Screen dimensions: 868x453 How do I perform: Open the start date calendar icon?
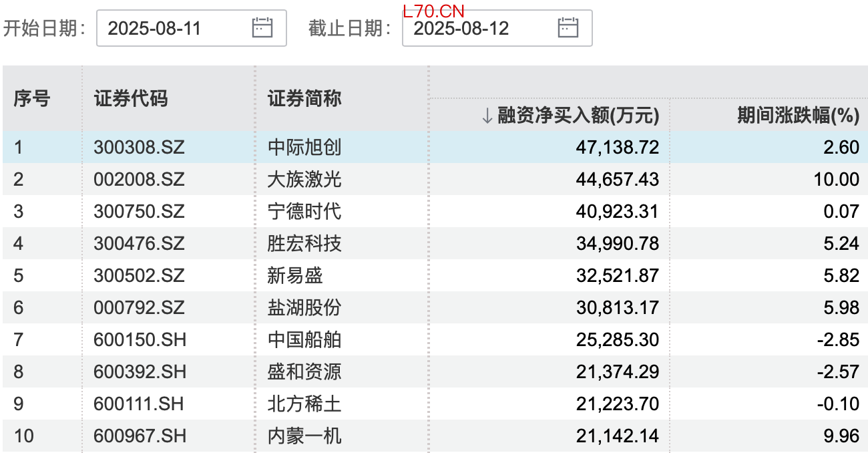[x=262, y=27]
